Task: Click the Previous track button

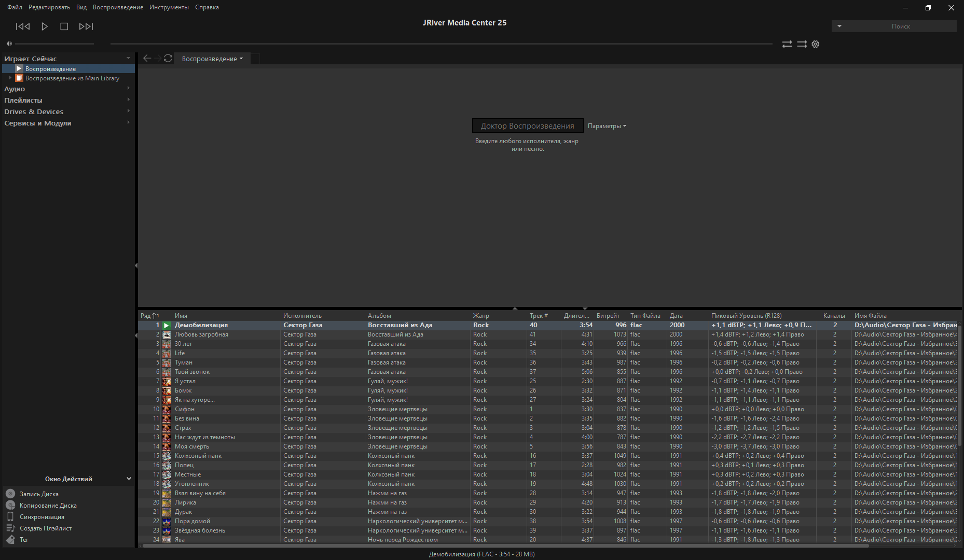Action: pyautogui.click(x=23, y=26)
